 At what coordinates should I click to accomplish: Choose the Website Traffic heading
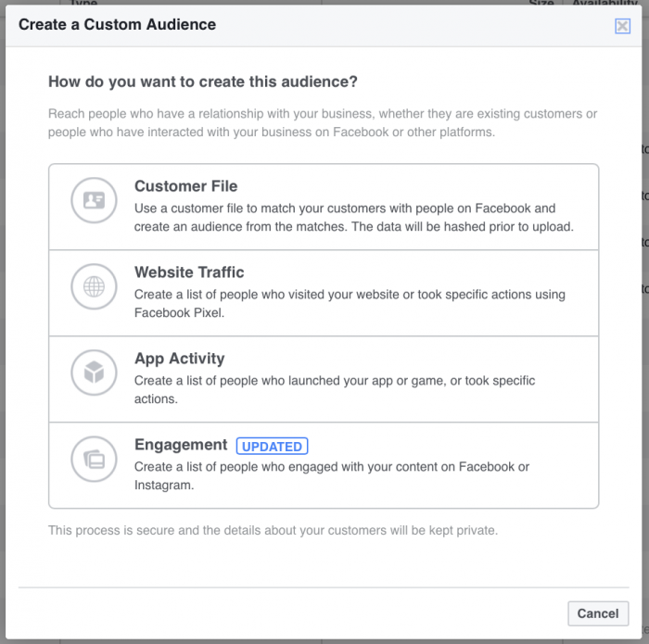[189, 272]
